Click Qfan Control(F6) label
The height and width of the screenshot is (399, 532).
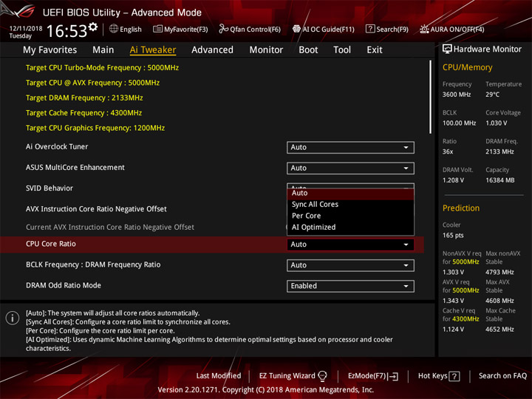pyautogui.click(x=255, y=29)
